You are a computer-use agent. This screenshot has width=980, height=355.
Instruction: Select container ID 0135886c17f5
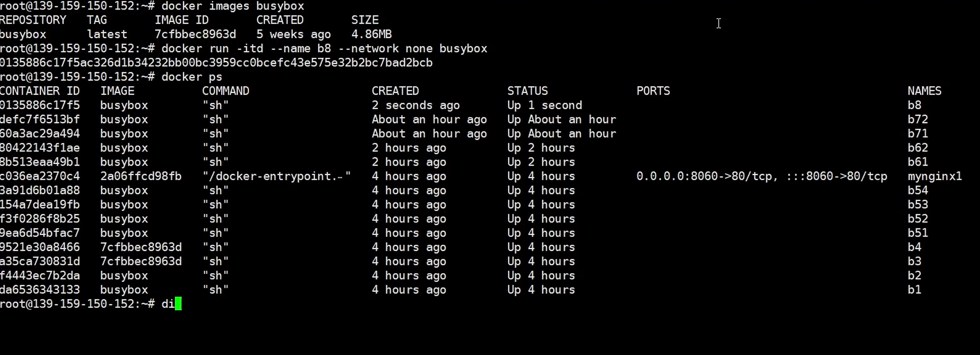(40, 105)
